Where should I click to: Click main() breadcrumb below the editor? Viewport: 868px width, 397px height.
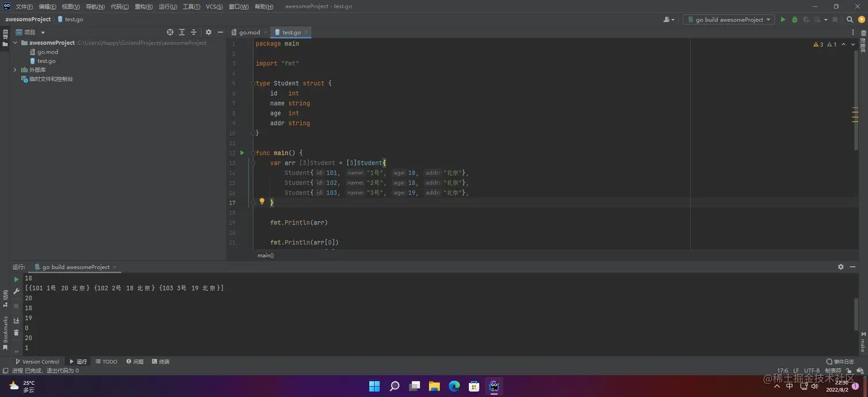point(265,255)
